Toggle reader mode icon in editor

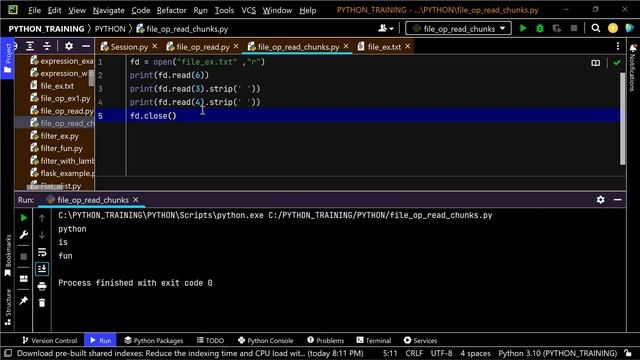click(596, 63)
